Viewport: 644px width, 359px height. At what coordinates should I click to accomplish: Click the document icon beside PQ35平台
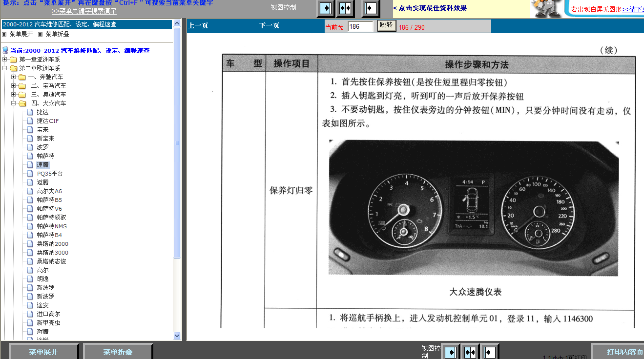click(30, 174)
